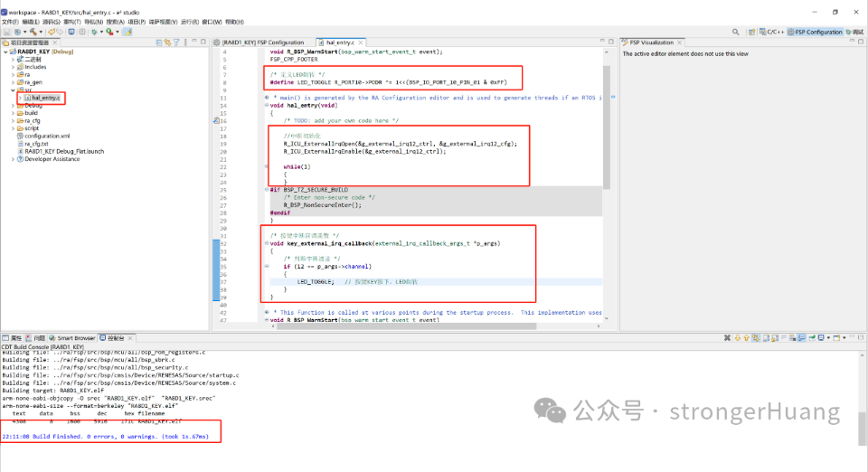Click the search magnifier icon in the top right toolbar

[x=736, y=32]
